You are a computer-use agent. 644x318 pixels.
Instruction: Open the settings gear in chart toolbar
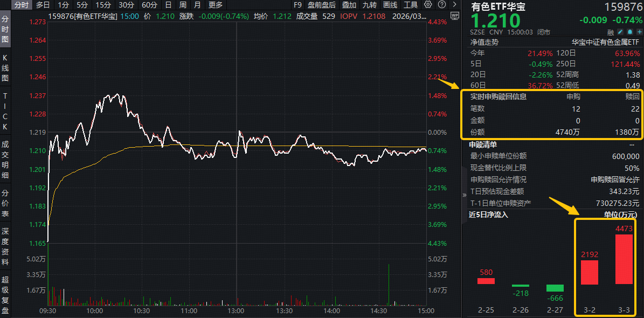(x=428, y=5)
